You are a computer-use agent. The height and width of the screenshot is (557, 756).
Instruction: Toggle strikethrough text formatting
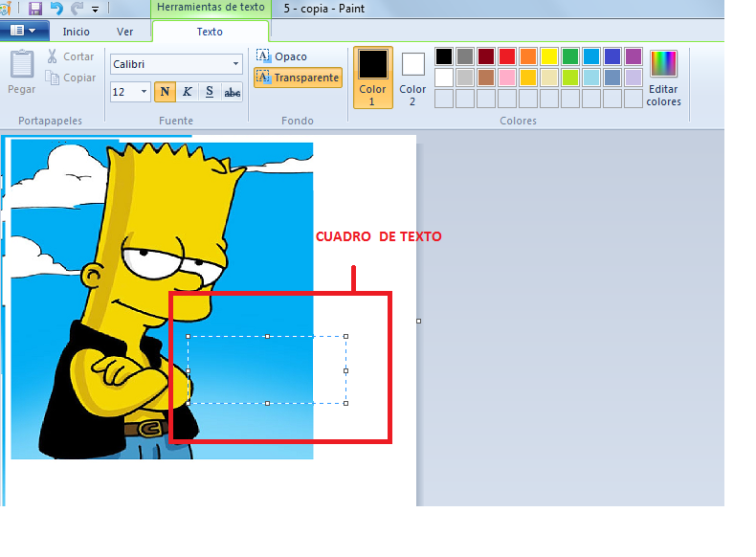click(x=232, y=92)
